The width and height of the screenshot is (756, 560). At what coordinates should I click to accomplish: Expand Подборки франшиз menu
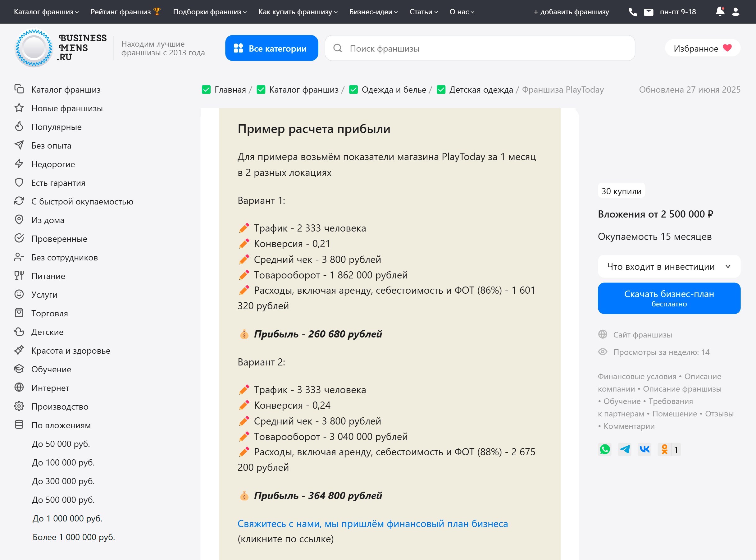point(210,12)
